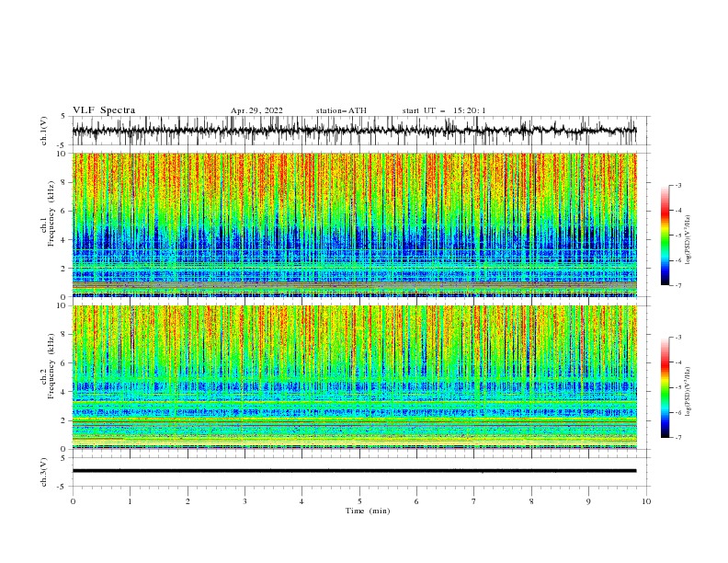Click inside the ch.1 spectrogram panel
Image resolution: width=728 pixels, height=563 pixels.
pos(354,224)
